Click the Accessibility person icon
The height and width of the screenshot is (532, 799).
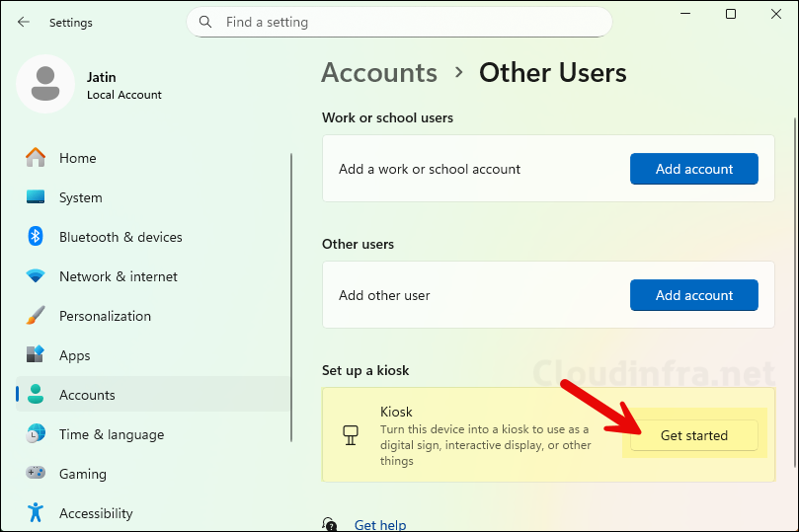(x=36, y=513)
